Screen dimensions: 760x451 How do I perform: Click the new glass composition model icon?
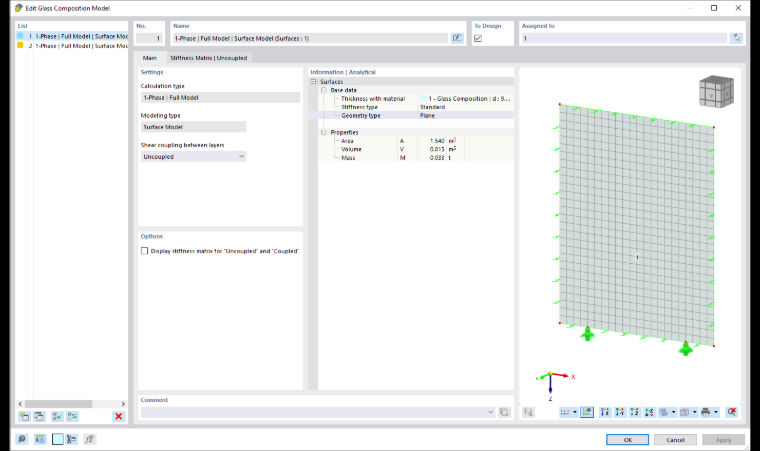pos(24,416)
